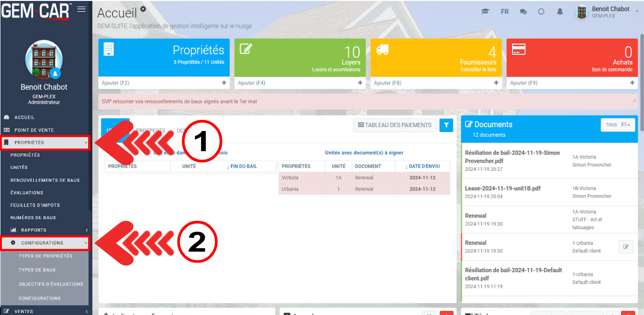Click the notifications bell icon
Image resolution: width=644 pixels, height=315 pixels.
tap(560, 12)
